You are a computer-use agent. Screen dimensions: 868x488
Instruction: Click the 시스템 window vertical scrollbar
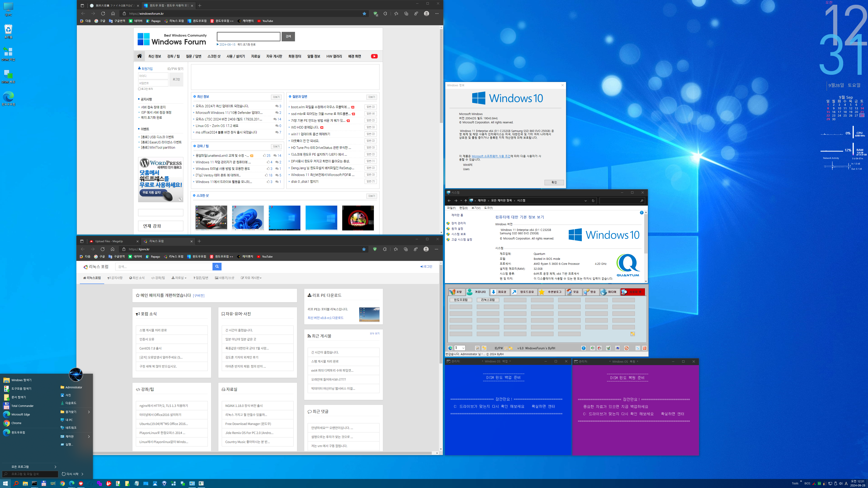pos(646,247)
